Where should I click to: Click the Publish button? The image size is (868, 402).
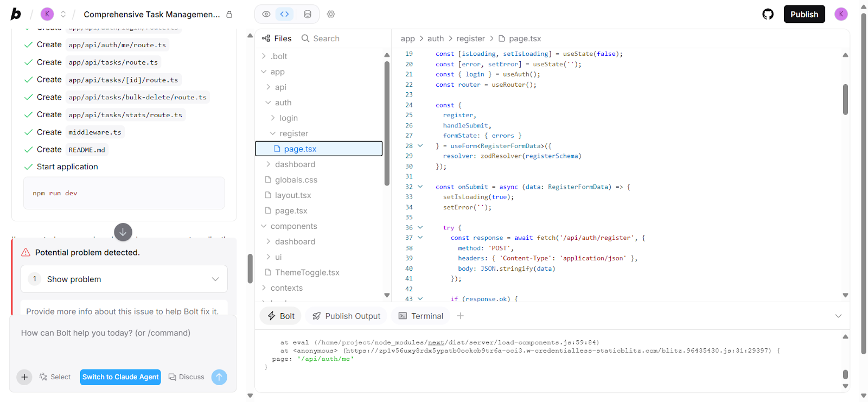click(804, 14)
